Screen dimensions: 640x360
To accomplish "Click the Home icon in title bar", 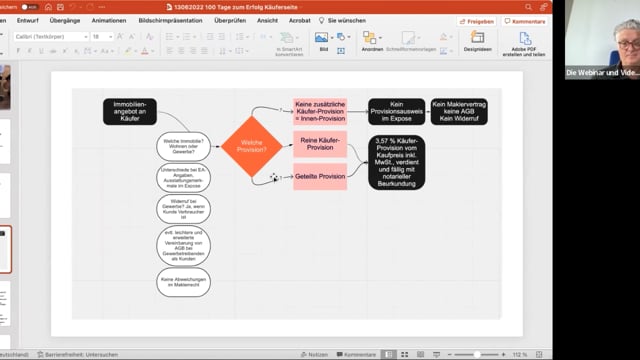I will pyautogui.click(x=48, y=7).
